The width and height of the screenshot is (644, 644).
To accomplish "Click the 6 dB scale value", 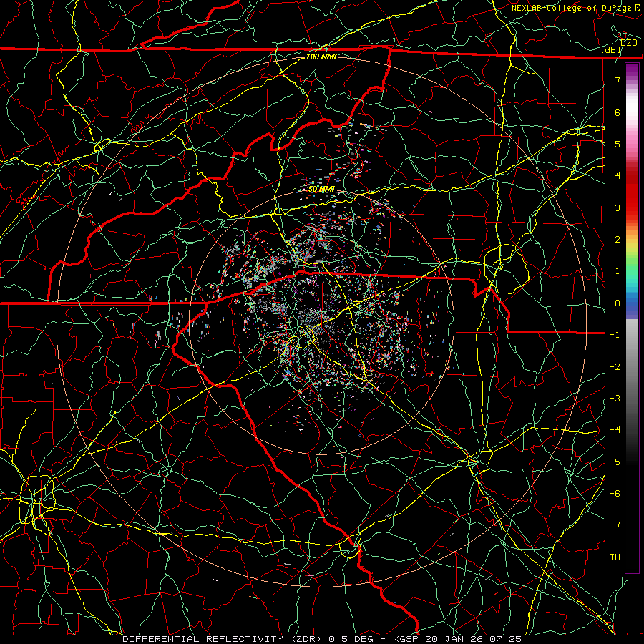I will [x=618, y=112].
